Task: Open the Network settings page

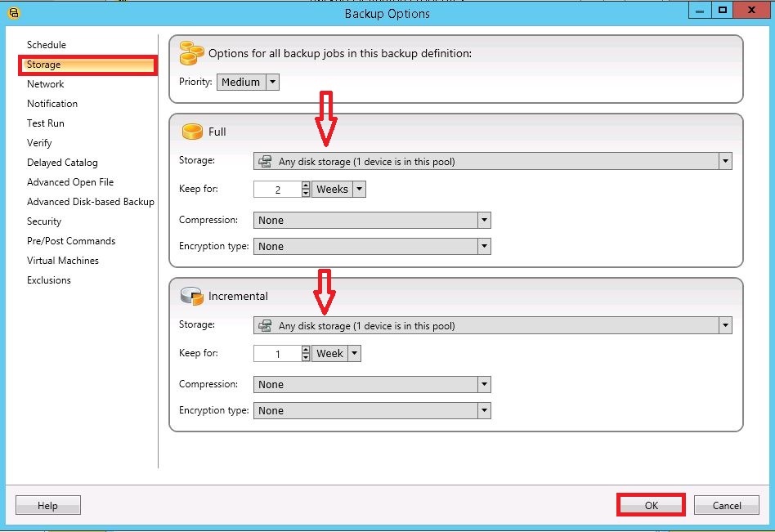Action: pos(46,84)
